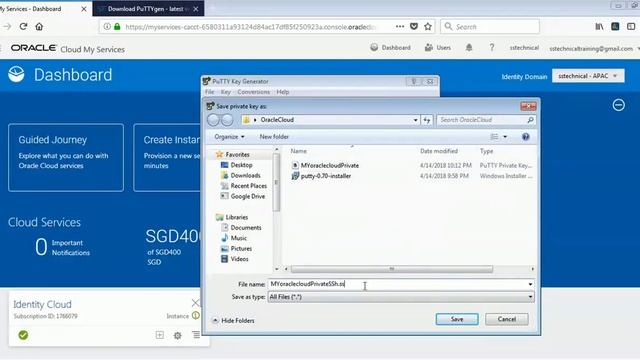Reload the browser page

[23, 27]
